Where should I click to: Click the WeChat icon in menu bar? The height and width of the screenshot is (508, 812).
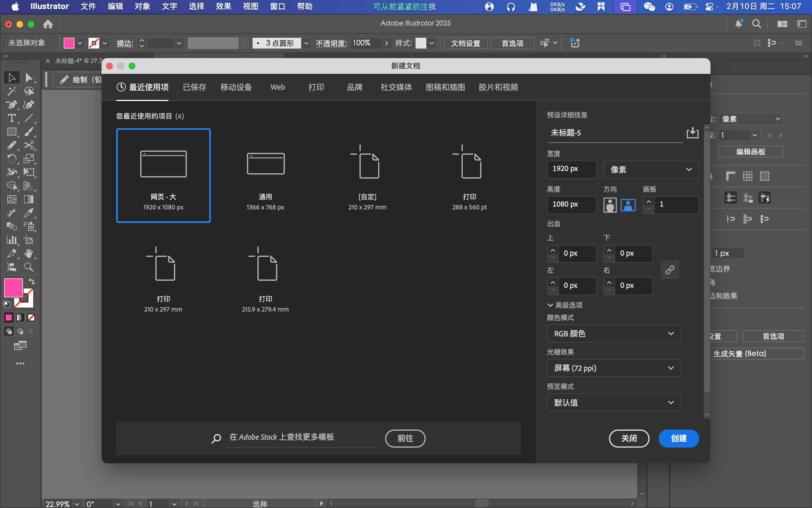(649, 7)
